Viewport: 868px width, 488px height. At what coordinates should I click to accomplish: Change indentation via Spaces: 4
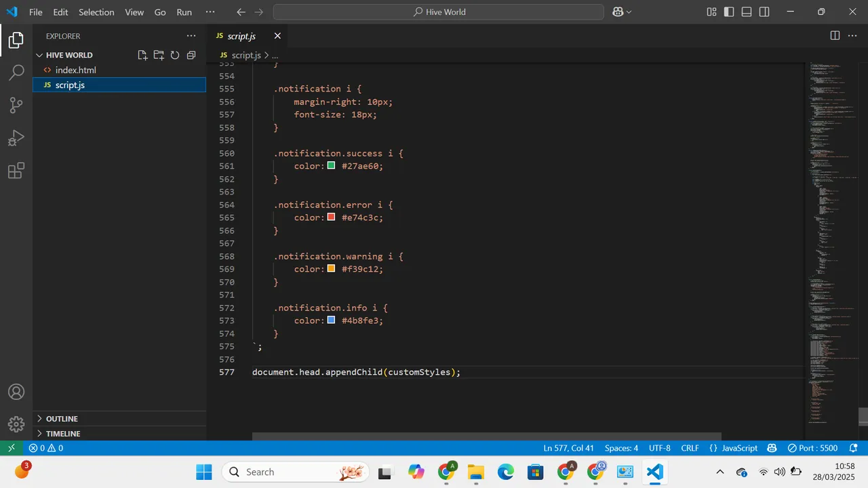[x=621, y=448]
